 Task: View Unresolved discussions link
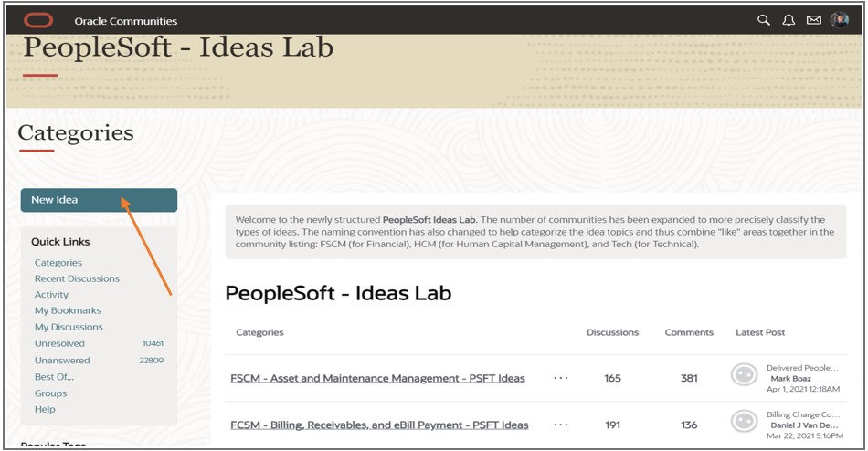coord(59,343)
